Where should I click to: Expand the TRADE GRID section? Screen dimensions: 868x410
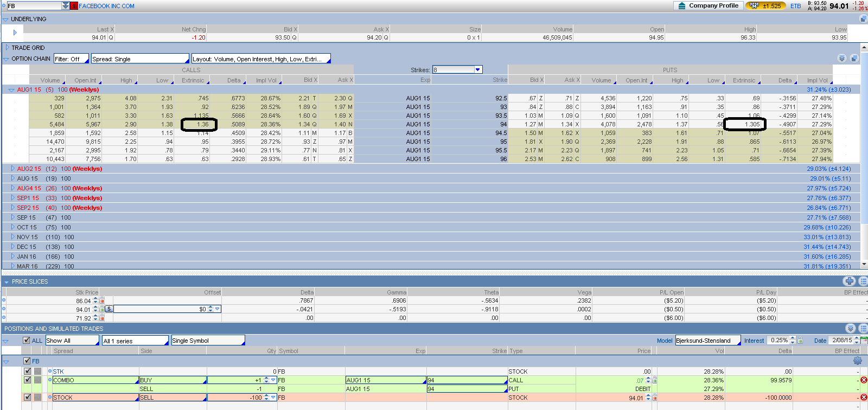point(7,48)
